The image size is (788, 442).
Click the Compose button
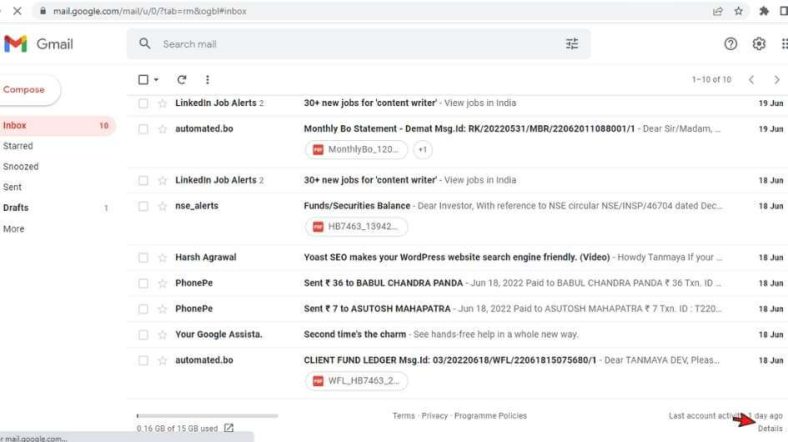26,90
